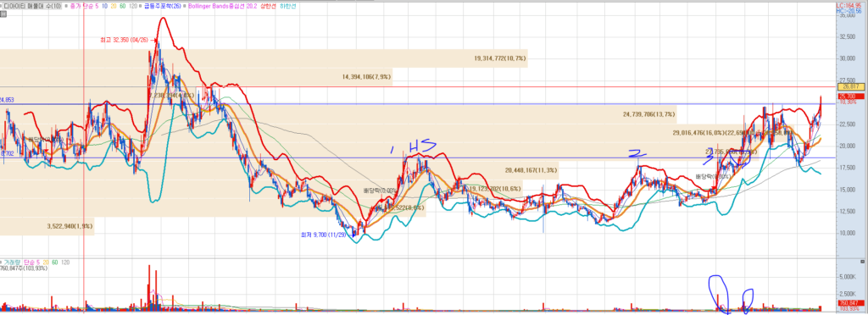The width and height of the screenshot is (868, 315).
Task: Click the blue 10 moving average legend
Action: [x=104, y=6]
